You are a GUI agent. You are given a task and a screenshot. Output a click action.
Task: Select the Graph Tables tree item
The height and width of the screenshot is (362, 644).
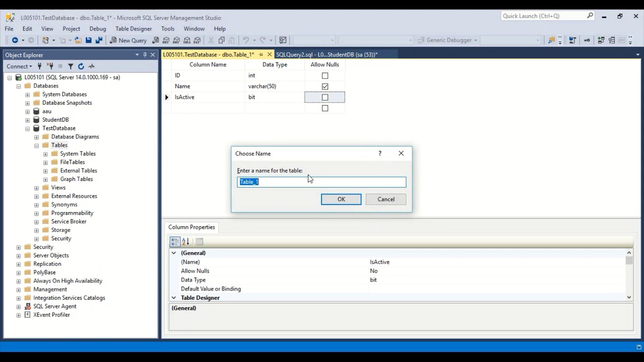(76, 179)
